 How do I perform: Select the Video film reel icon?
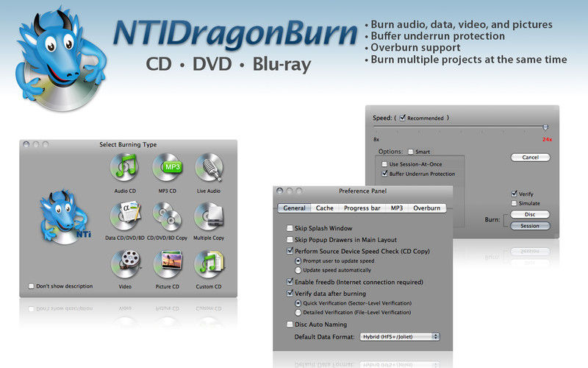126,263
